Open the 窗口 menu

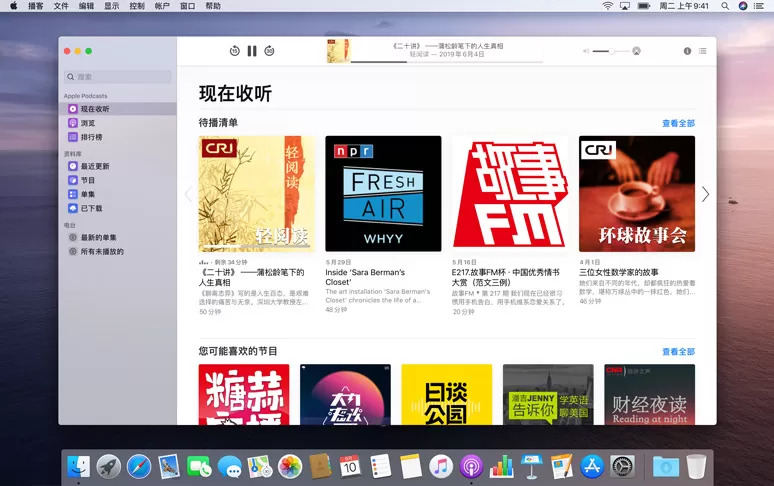pos(188,6)
